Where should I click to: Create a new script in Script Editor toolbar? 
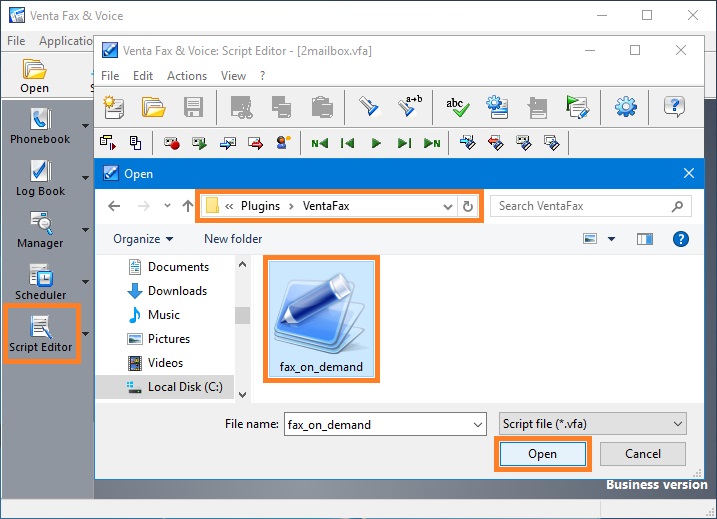click(x=113, y=107)
